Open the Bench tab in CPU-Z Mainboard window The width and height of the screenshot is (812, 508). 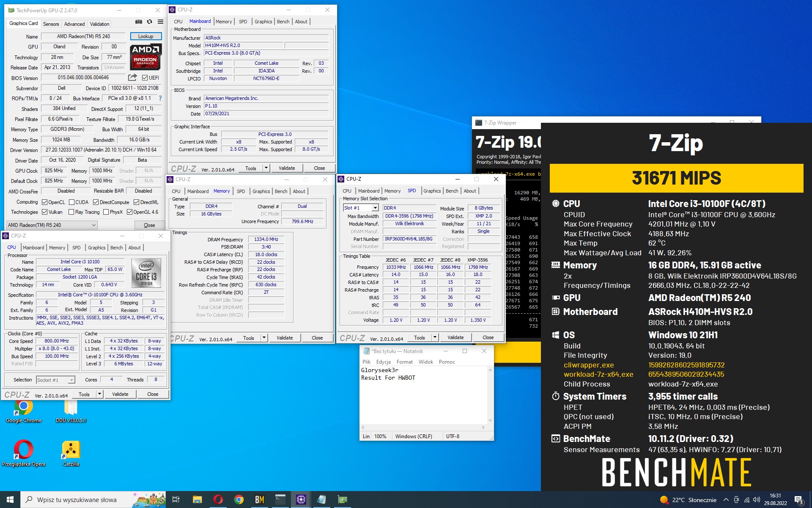click(283, 22)
